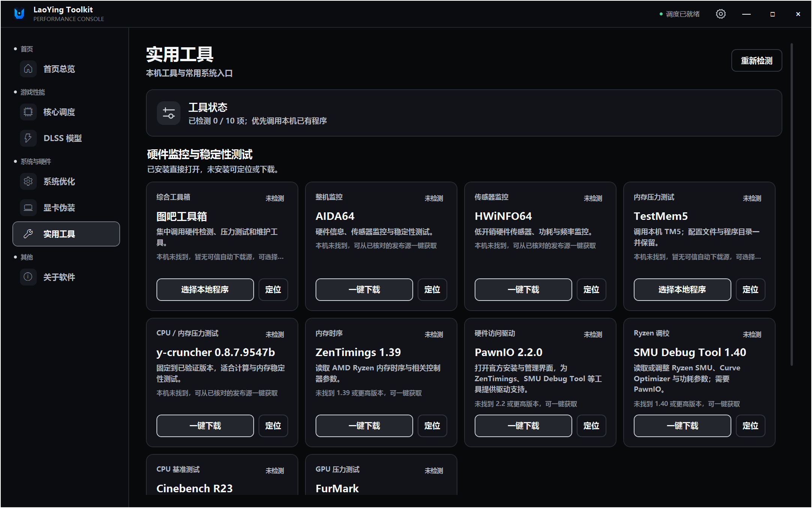
Task: Click the gear icon beside 系统优化
Action: click(28, 181)
